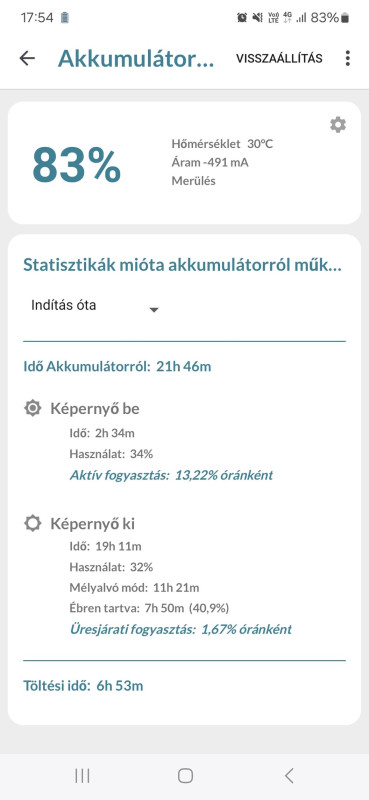
Task: Tap the large 83% battery level
Action: pyautogui.click(x=77, y=165)
